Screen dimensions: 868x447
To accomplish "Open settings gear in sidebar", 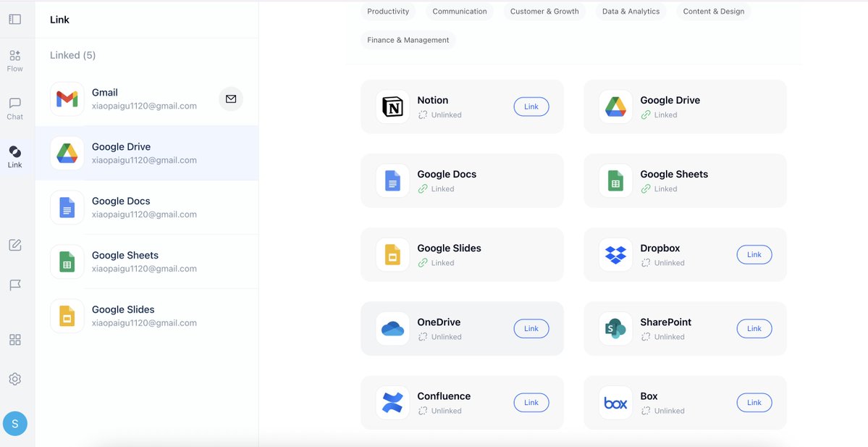I will click(x=15, y=380).
